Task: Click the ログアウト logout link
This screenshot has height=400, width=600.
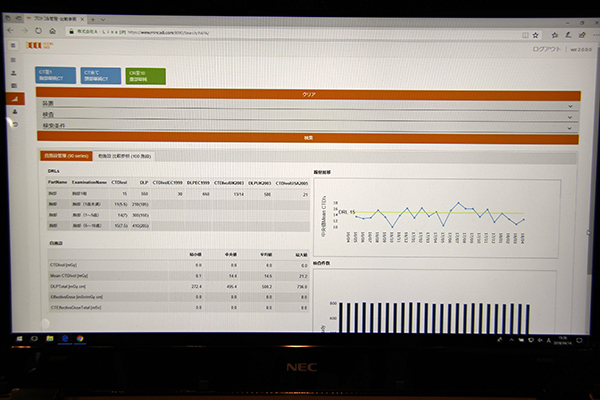Action: click(x=548, y=47)
